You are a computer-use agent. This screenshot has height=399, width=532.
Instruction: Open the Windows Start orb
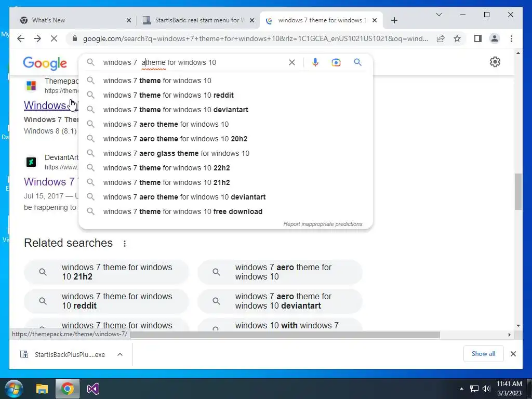(x=14, y=389)
